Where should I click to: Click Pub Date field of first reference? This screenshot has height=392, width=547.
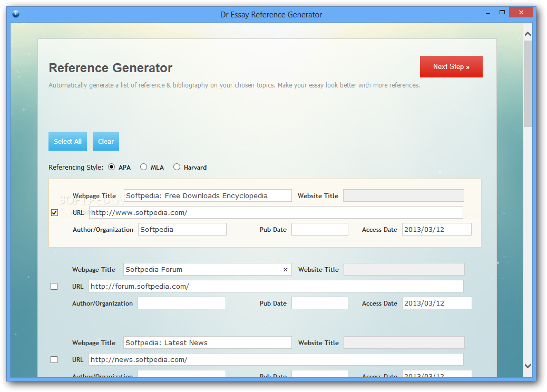click(320, 230)
